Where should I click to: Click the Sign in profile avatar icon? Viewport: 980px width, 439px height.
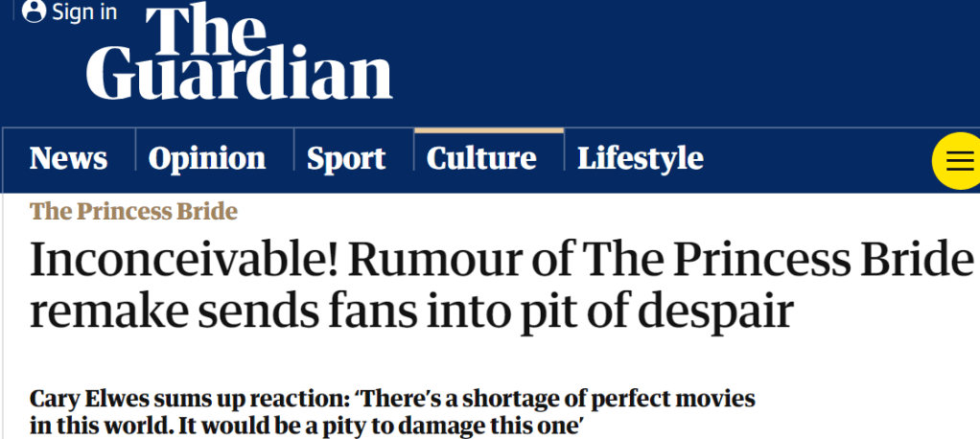(x=35, y=12)
